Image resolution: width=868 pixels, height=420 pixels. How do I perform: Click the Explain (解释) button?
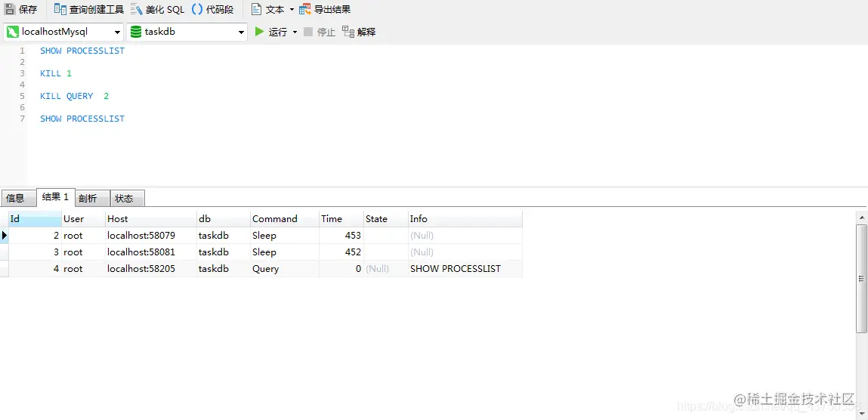[360, 32]
